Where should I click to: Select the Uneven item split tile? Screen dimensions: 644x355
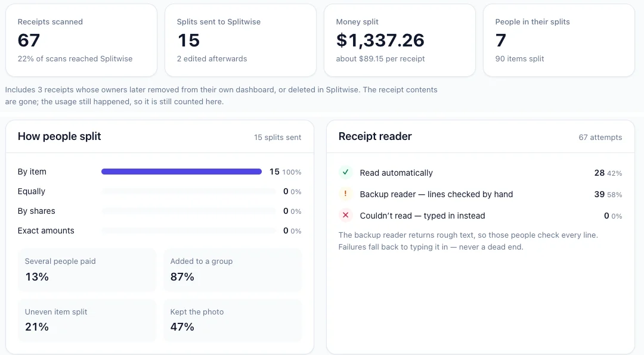tap(87, 320)
